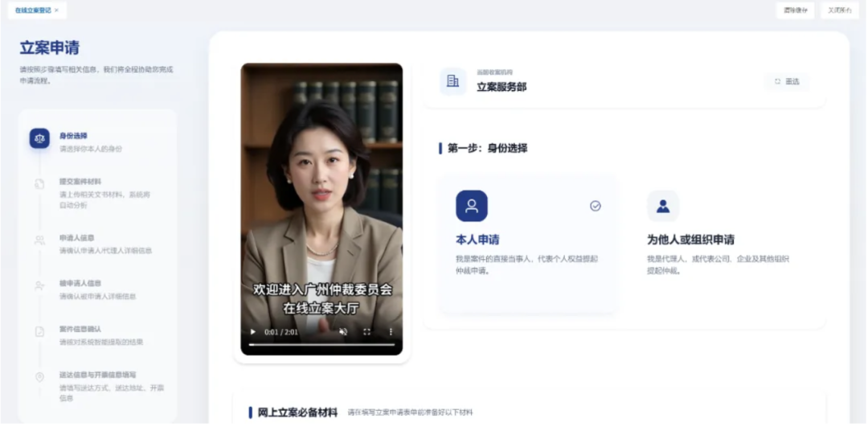Toggle the checkmark on 本人申请 card

click(x=596, y=206)
